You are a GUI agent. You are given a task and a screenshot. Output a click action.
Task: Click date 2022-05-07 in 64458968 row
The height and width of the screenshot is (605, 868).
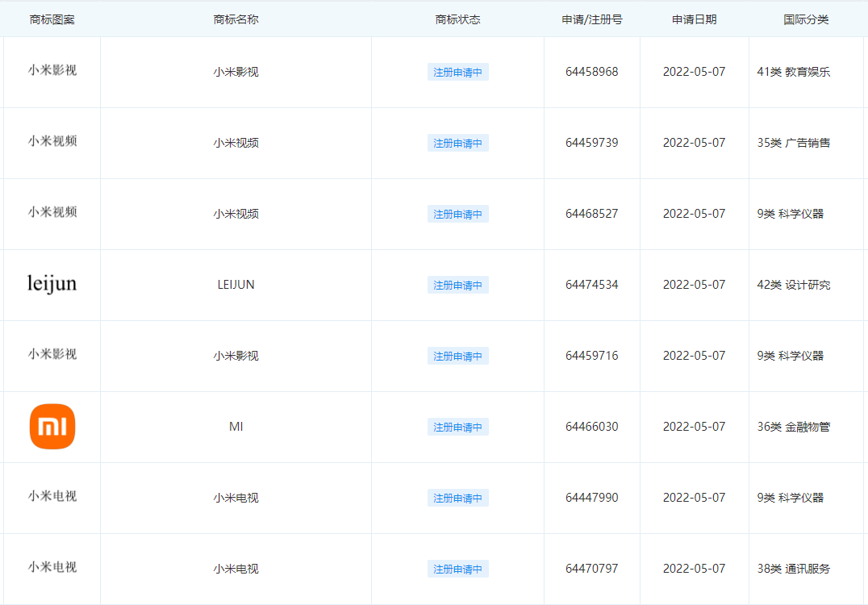[x=695, y=72]
